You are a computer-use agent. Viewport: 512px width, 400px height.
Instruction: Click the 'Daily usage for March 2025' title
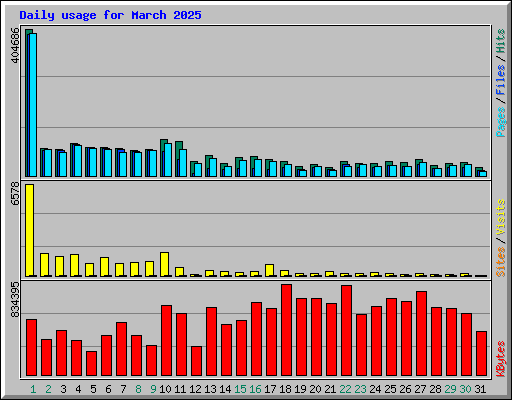click(110, 15)
